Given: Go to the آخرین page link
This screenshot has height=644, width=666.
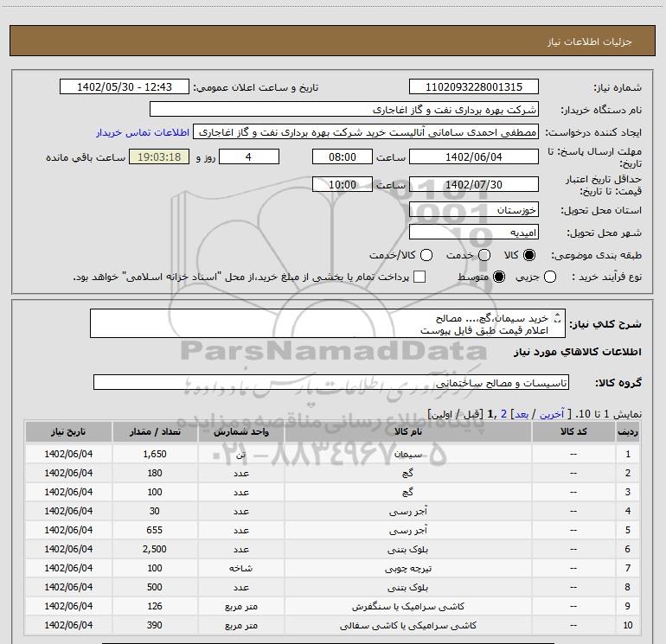Looking at the screenshot, I should coord(551,414).
